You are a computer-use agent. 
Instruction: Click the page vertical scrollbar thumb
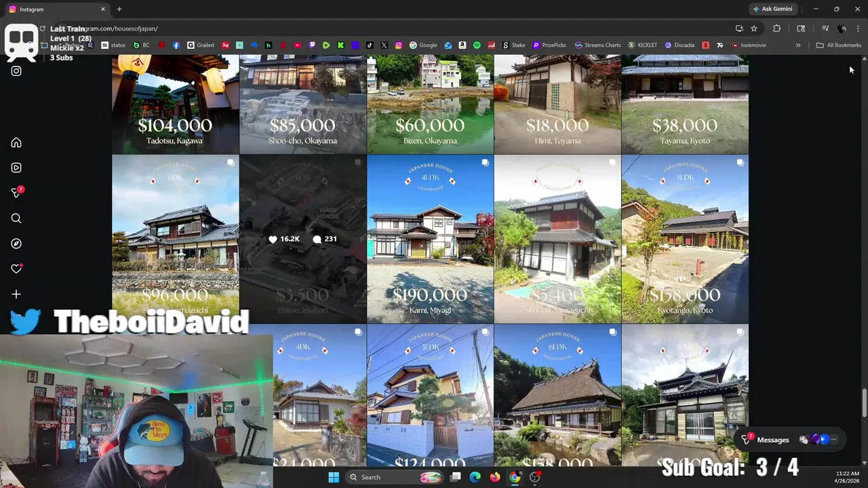864,403
